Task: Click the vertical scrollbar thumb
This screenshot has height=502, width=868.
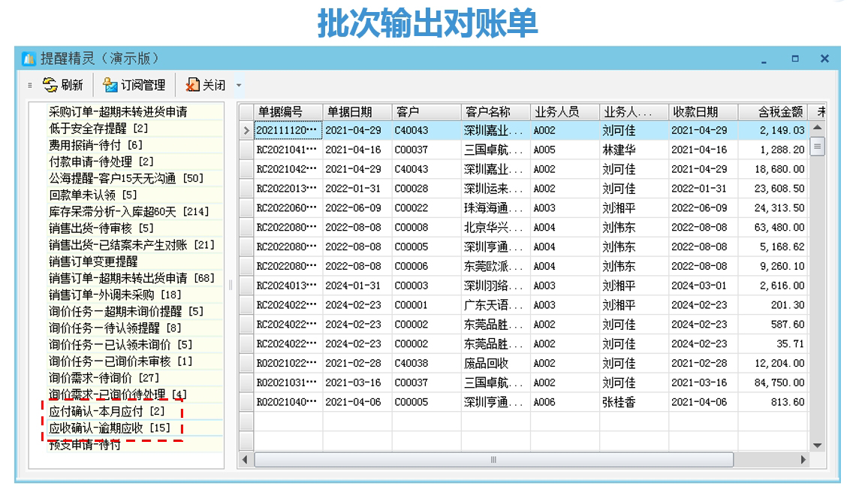Action: [x=817, y=147]
